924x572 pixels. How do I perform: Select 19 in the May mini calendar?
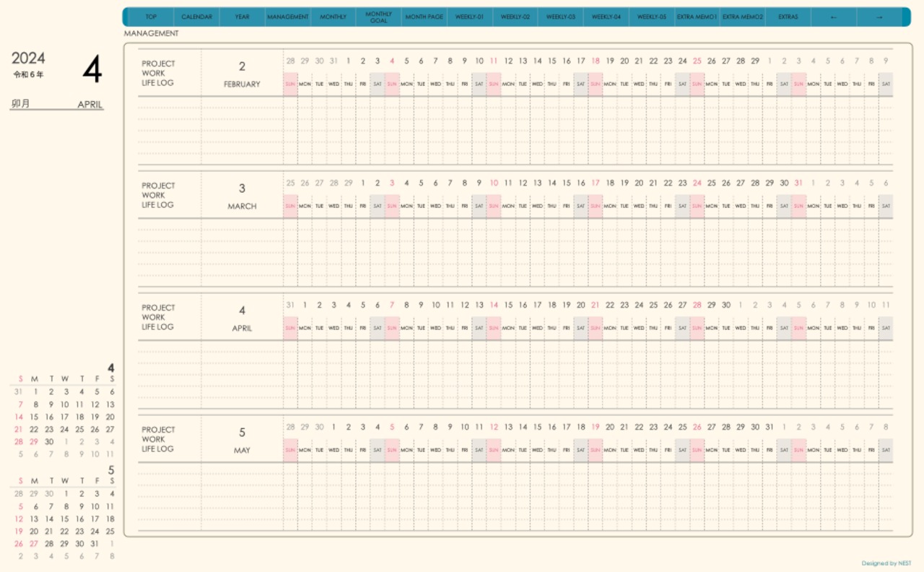click(19, 532)
